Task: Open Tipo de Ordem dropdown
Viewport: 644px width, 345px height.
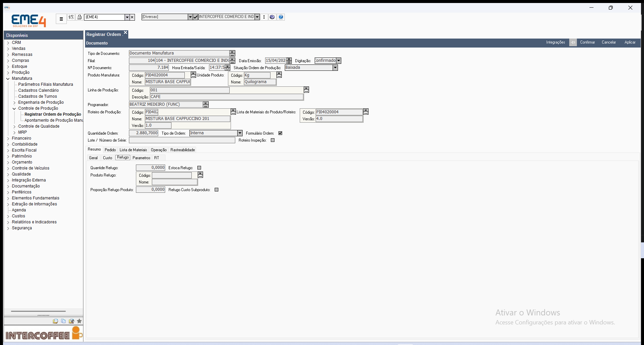Action: 240,133
